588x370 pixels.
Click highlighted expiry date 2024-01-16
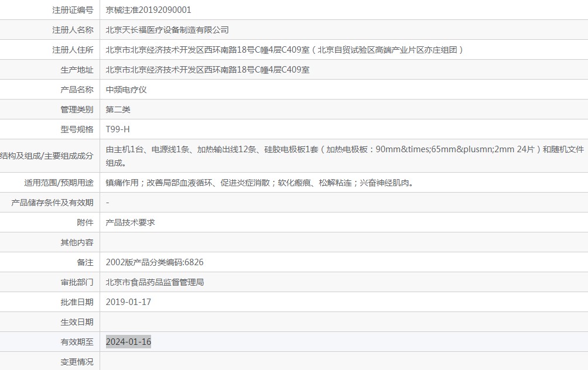click(x=128, y=341)
